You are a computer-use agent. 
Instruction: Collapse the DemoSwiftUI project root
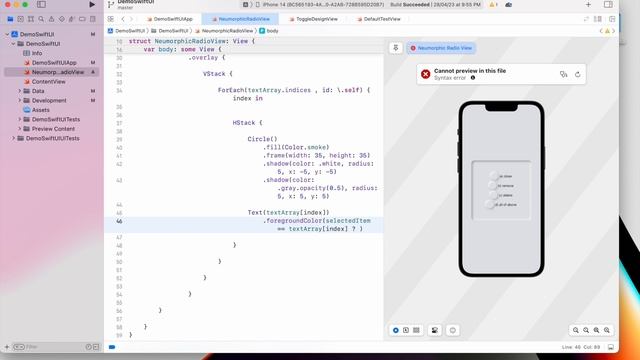point(7,34)
